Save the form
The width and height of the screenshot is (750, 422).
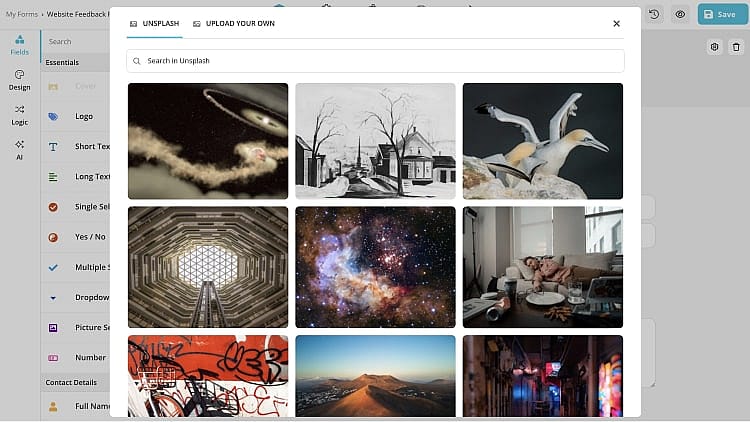click(x=721, y=14)
